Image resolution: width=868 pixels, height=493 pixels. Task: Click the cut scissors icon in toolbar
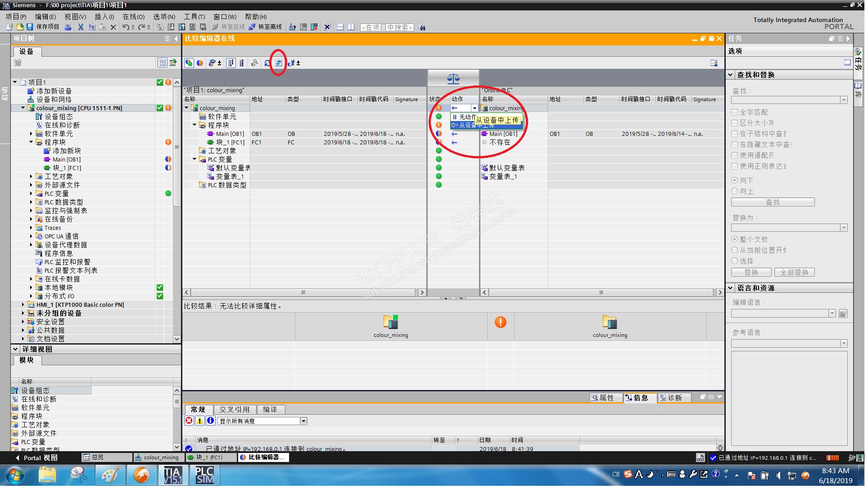[x=81, y=27]
